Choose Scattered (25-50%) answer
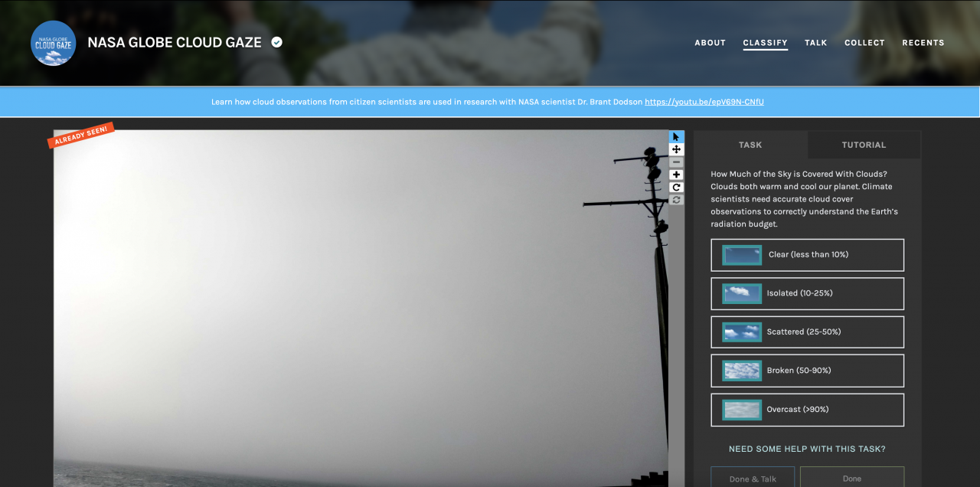Viewport: 980px width, 487px height. coord(808,332)
